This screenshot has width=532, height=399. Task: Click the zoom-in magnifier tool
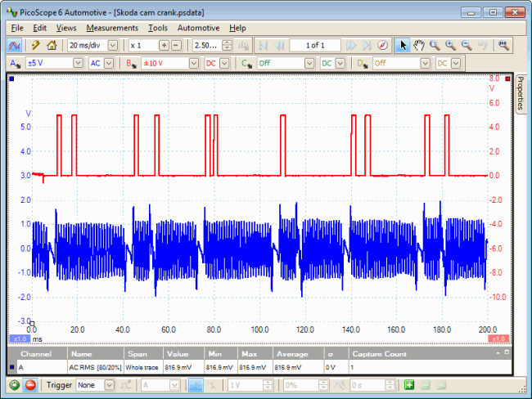(x=450, y=46)
